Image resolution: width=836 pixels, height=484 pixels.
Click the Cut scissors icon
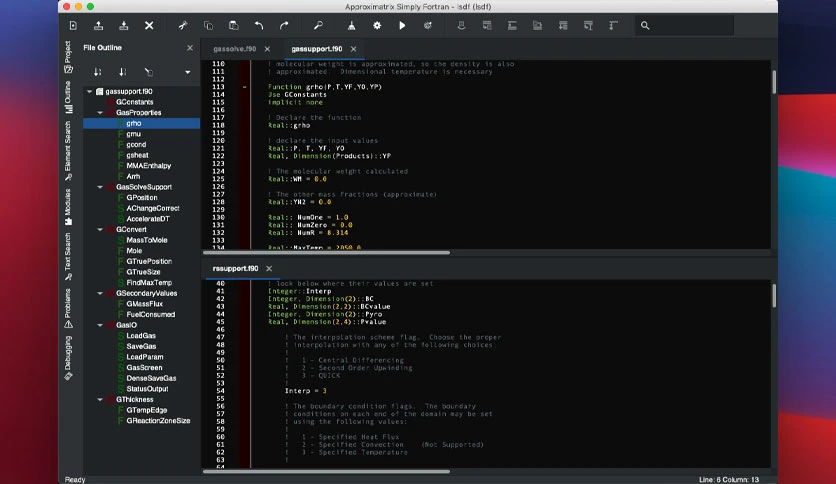(x=183, y=26)
